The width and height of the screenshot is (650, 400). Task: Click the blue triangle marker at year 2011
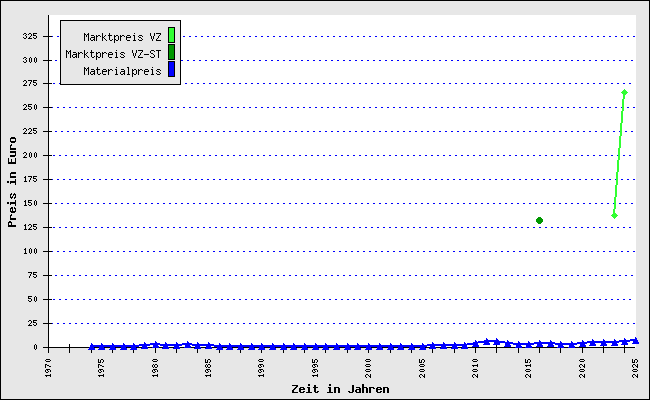tap(486, 342)
